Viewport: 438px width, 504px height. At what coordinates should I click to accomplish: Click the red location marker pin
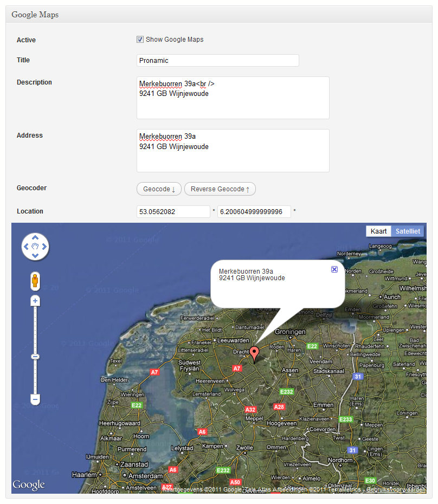(x=254, y=353)
